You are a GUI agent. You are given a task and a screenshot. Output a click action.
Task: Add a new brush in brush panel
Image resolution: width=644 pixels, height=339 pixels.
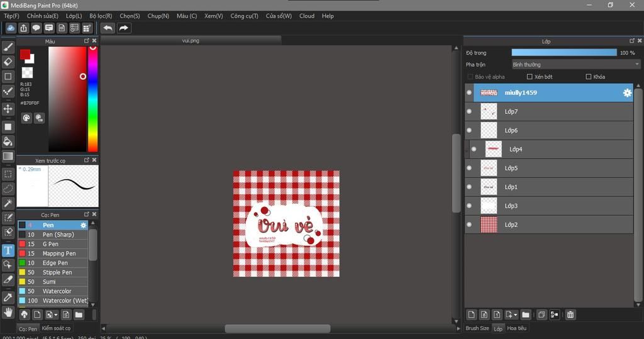pos(37,314)
